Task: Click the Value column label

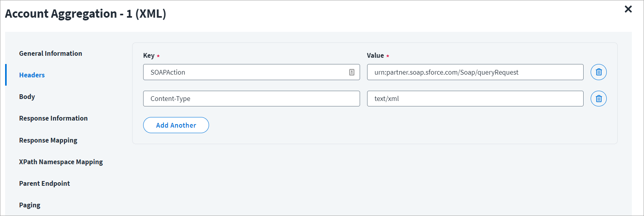Action: 375,55
